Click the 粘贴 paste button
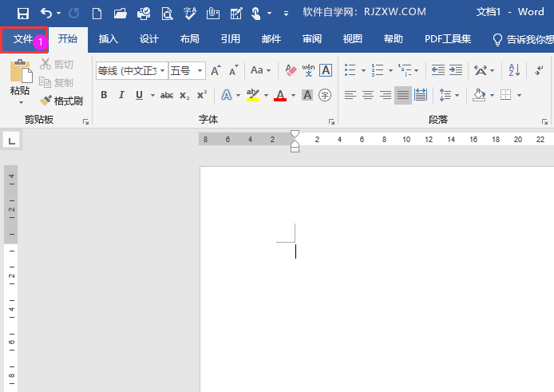 (x=20, y=77)
